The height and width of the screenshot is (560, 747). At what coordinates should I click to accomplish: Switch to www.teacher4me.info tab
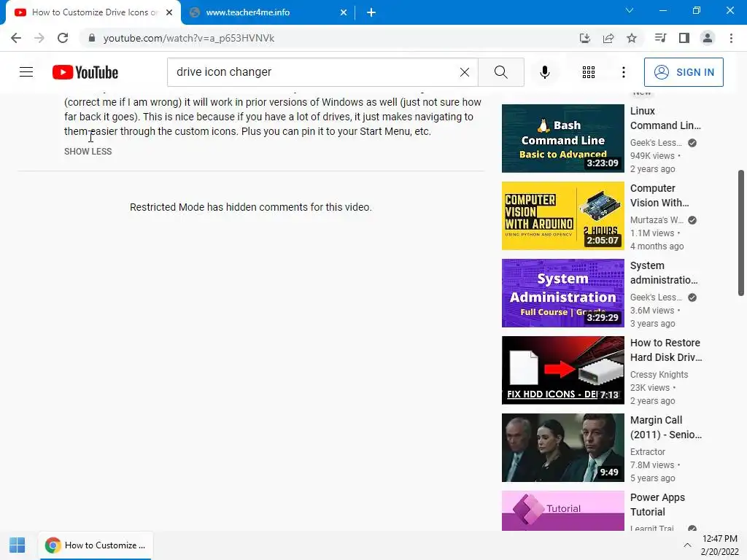(267, 12)
